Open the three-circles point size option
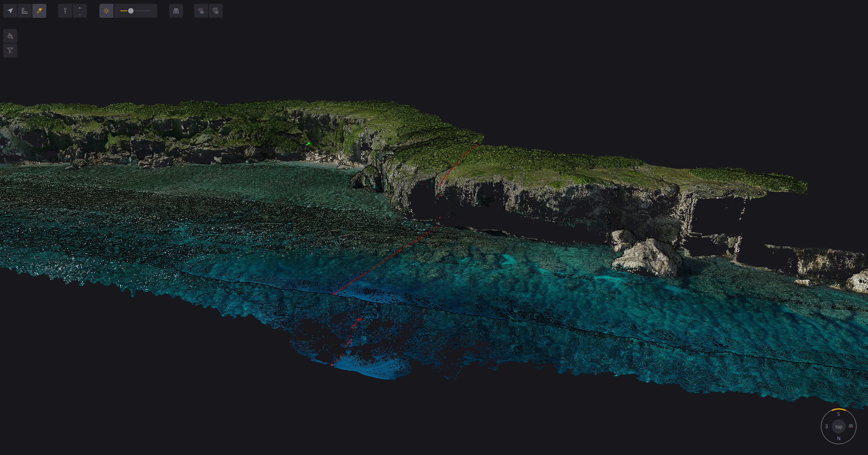 65,11
